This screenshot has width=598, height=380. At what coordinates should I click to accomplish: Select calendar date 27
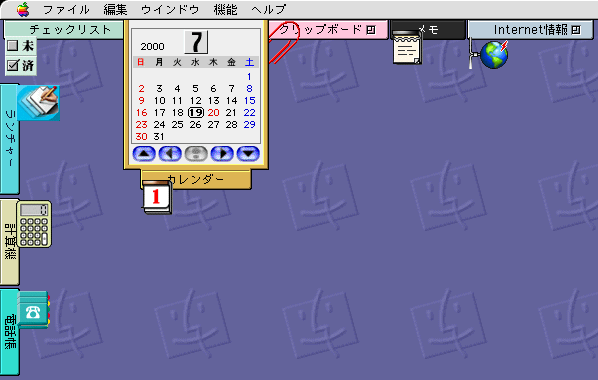tap(214, 124)
